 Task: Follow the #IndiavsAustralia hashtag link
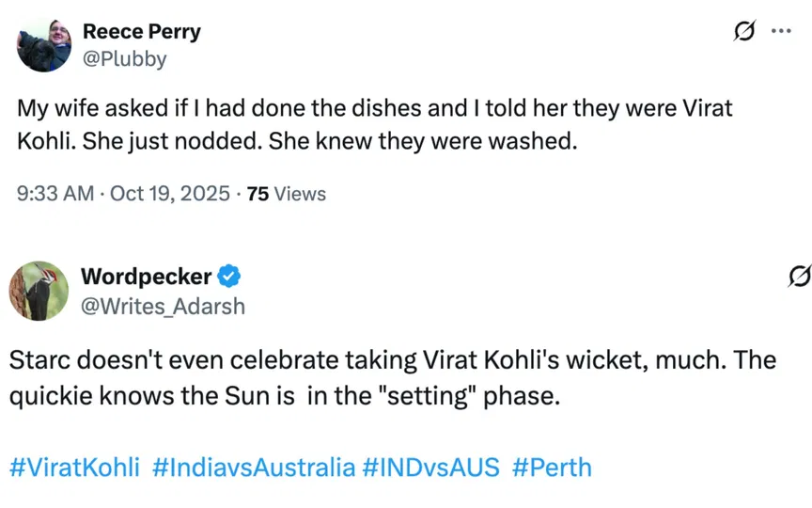pyautogui.click(x=254, y=468)
